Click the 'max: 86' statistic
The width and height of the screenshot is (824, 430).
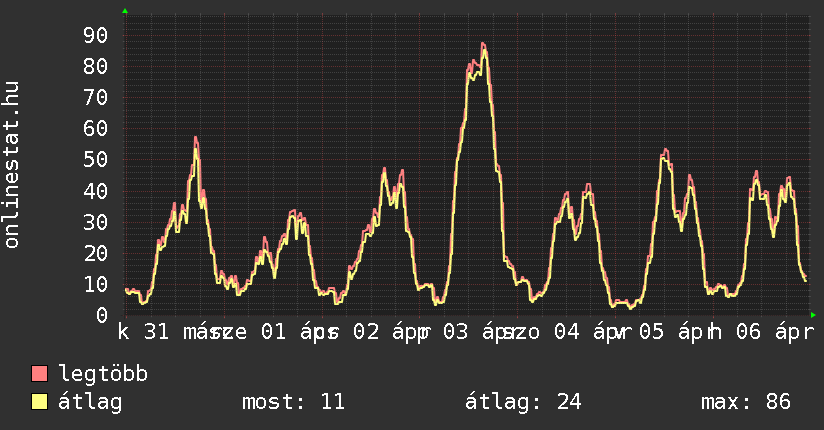745,402
